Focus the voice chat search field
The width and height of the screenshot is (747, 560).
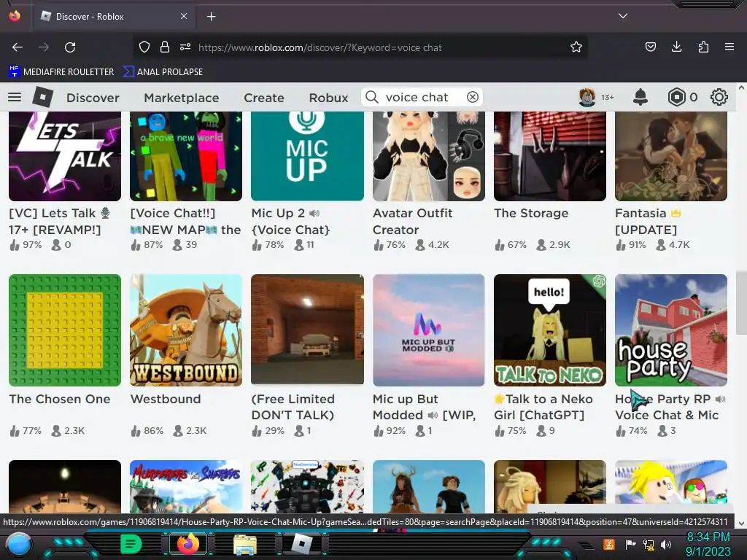pos(422,97)
